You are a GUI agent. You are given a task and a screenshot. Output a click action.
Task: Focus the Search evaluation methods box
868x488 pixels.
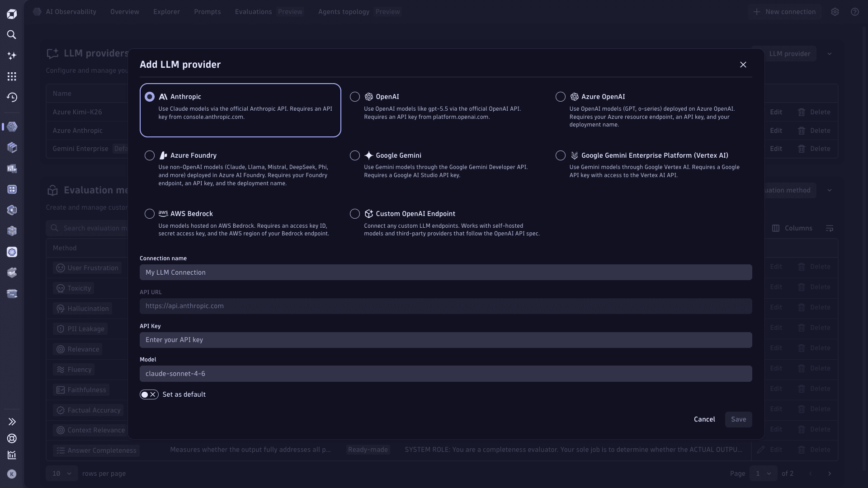click(88, 228)
